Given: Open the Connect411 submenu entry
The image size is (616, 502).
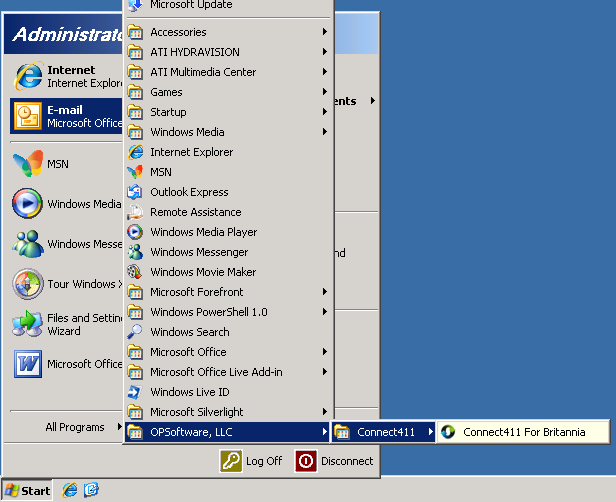Looking at the screenshot, I should point(383,432).
